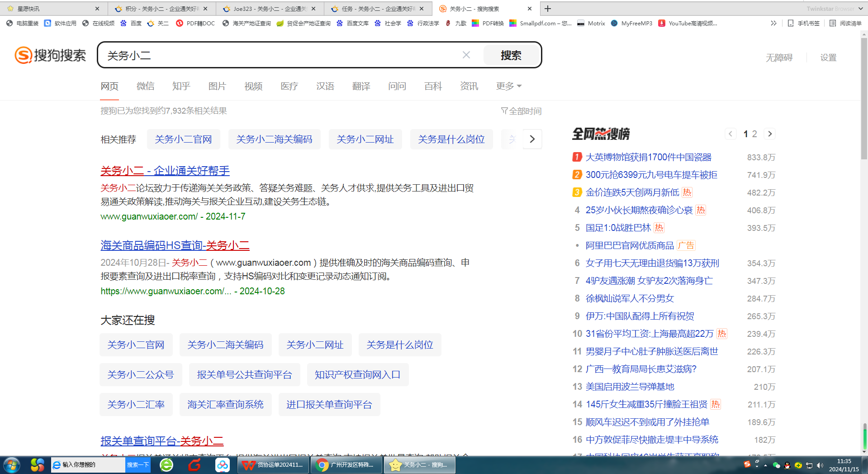Click the 搜索 search button
868x474 pixels.
click(511, 55)
